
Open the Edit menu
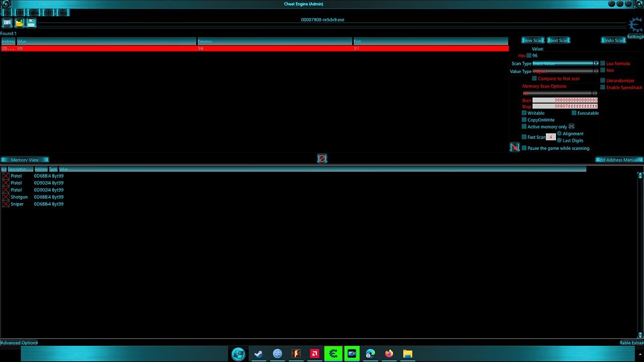coord(20,13)
